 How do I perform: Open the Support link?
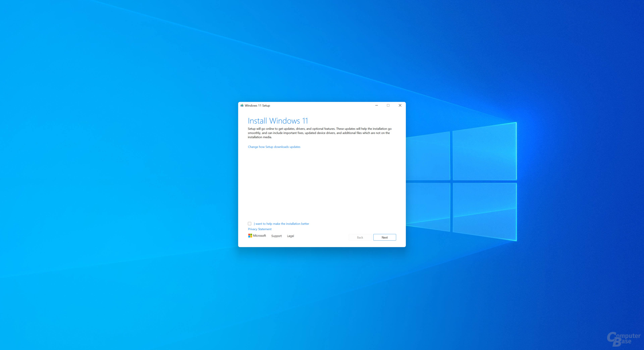pyautogui.click(x=276, y=236)
